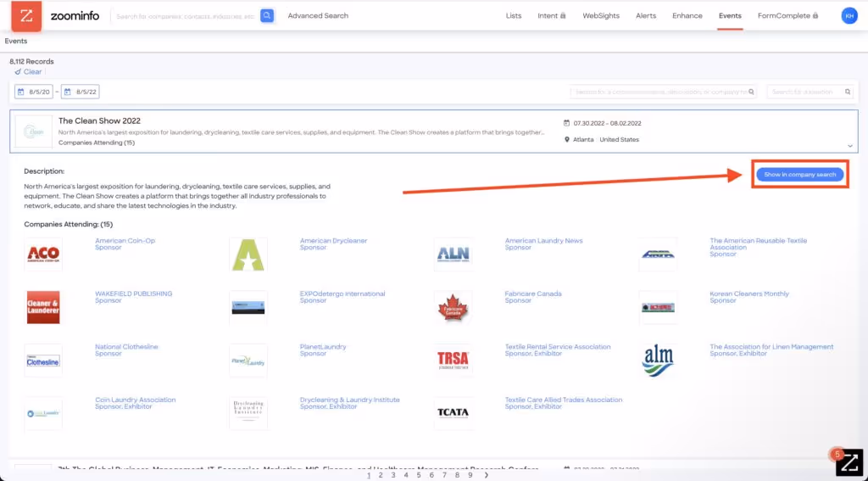Click the start date calendar icon

tap(21, 92)
